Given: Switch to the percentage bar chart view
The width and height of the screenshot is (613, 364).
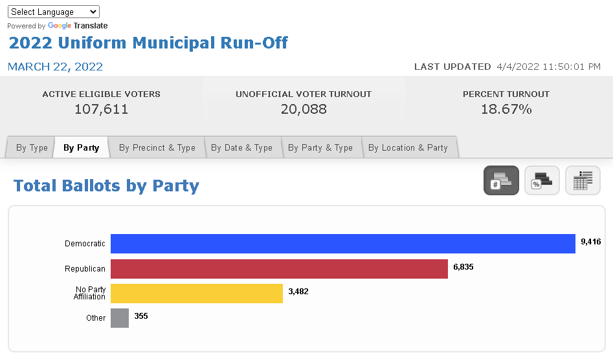Looking at the screenshot, I should (542, 180).
